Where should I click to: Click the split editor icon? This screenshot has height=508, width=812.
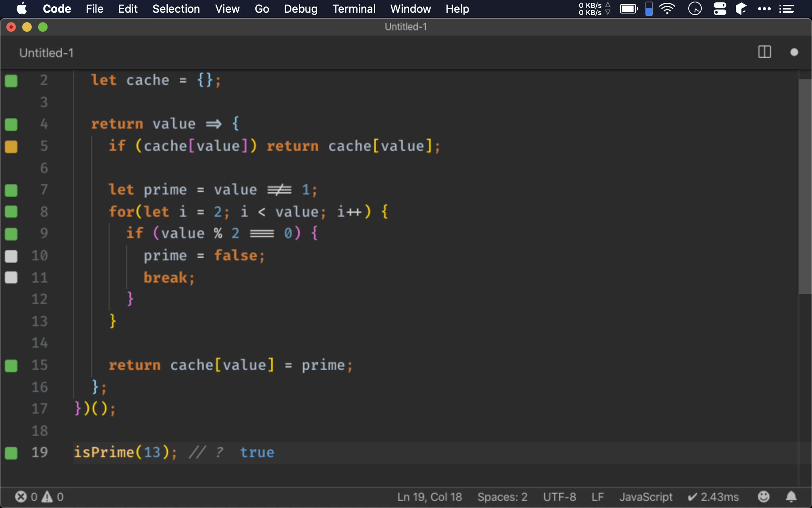[764, 52]
